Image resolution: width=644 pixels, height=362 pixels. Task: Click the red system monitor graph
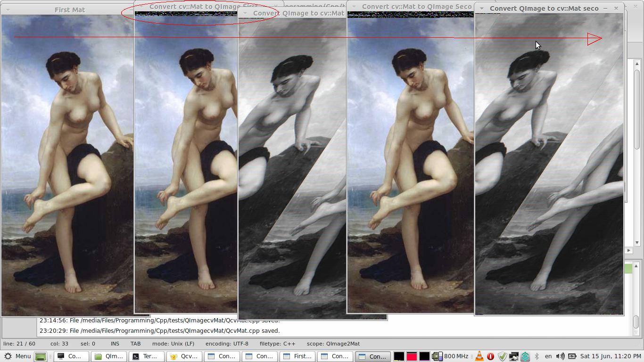pyautogui.click(x=412, y=356)
